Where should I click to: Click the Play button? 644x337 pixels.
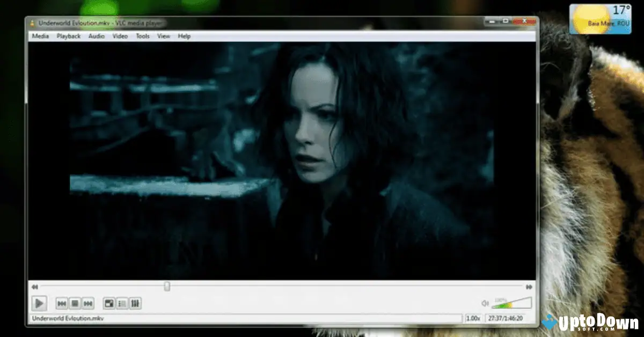pyautogui.click(x=39, y=304)
